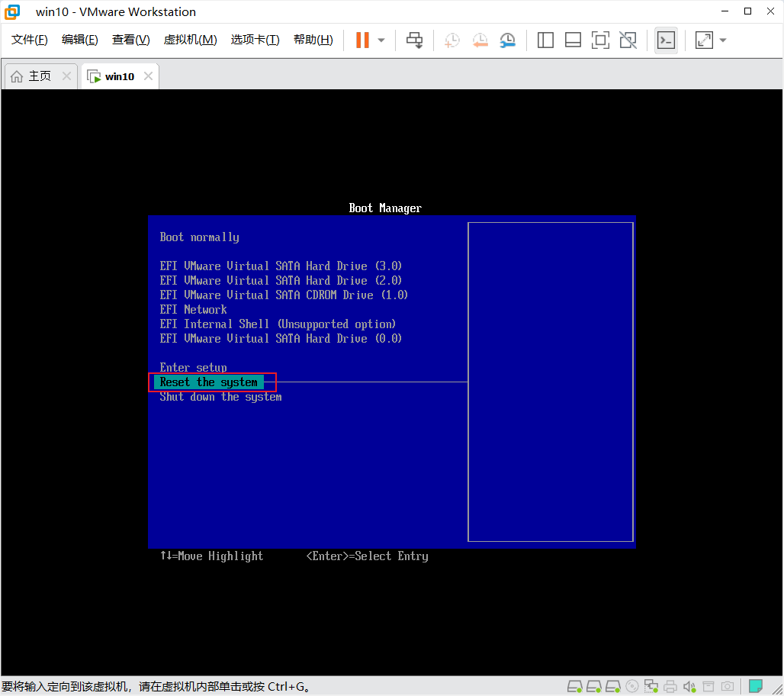Expand the stretch display dropdown arrow
784x696 pixels.
coord(723,40)
